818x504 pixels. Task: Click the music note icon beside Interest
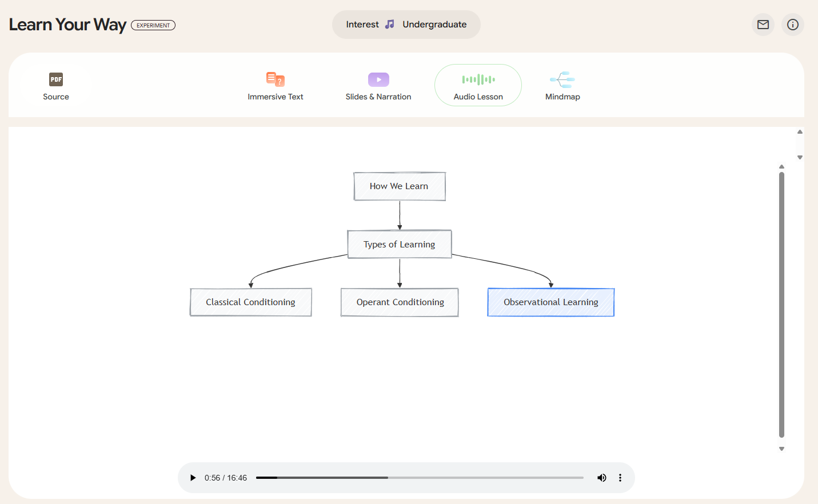(x=390, y=24)
